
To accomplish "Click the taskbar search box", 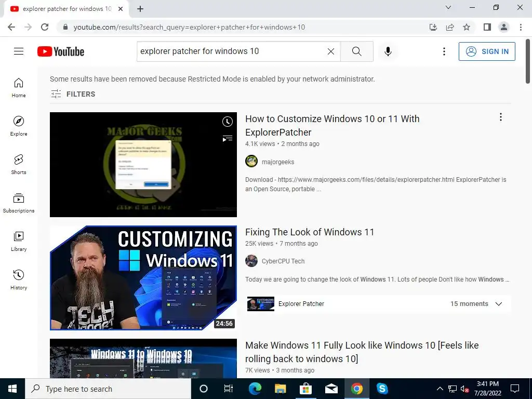I will click(x=108, y=389).
